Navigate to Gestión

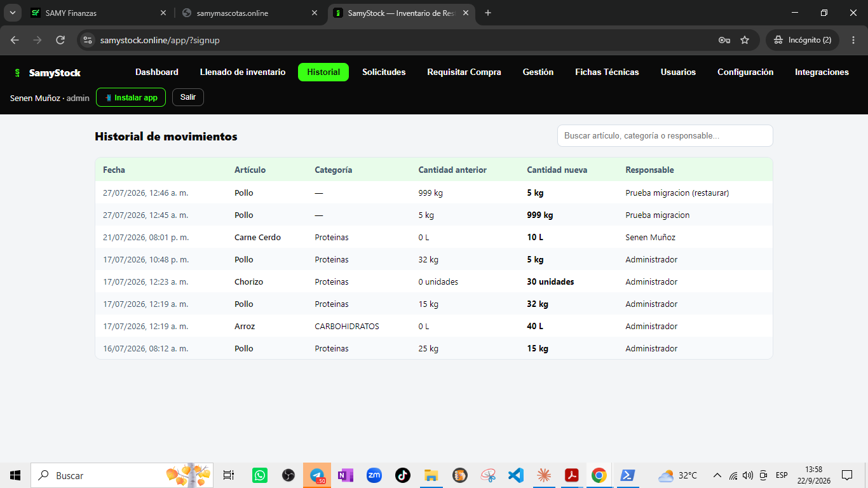538,72
